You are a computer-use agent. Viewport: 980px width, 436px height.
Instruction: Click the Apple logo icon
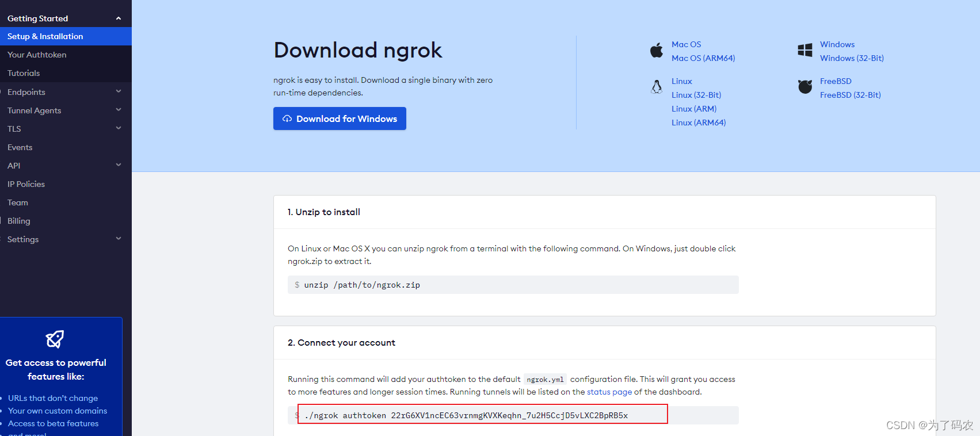tap(657, 51)
